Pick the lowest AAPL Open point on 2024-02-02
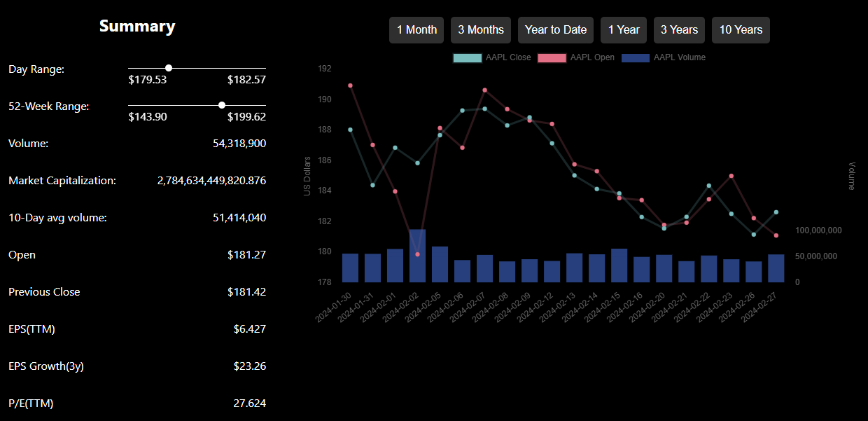 click(x=417, y=254)
